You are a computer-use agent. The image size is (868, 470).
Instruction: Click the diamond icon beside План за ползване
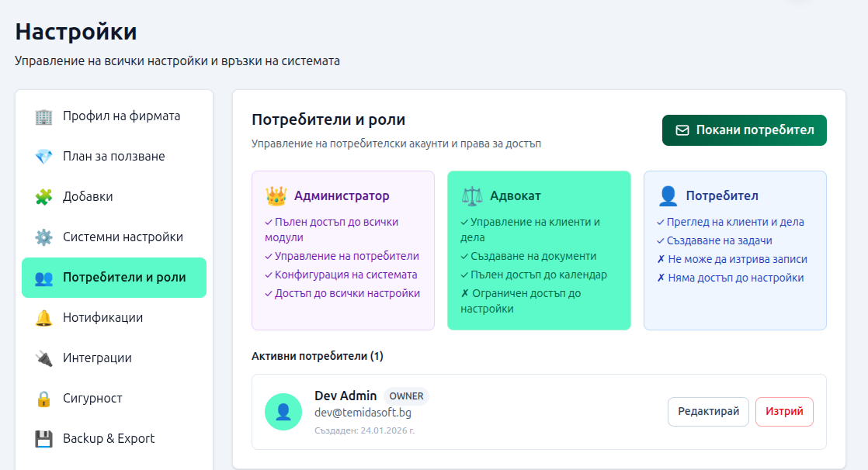43,157
